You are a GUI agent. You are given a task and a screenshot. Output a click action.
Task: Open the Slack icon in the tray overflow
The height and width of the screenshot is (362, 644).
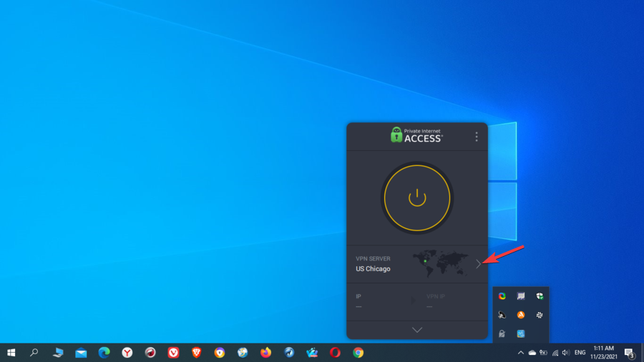(x=540, y=315)
